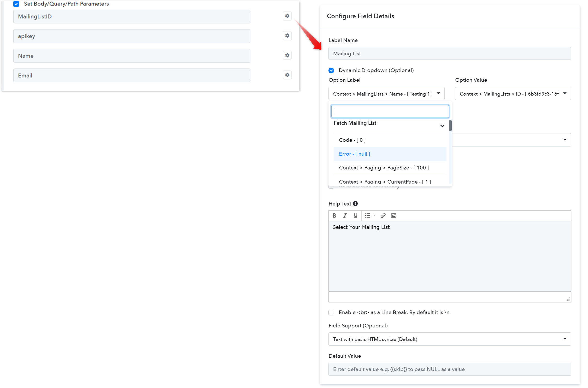Click the Configure Field Details heading

click(360, 16)
